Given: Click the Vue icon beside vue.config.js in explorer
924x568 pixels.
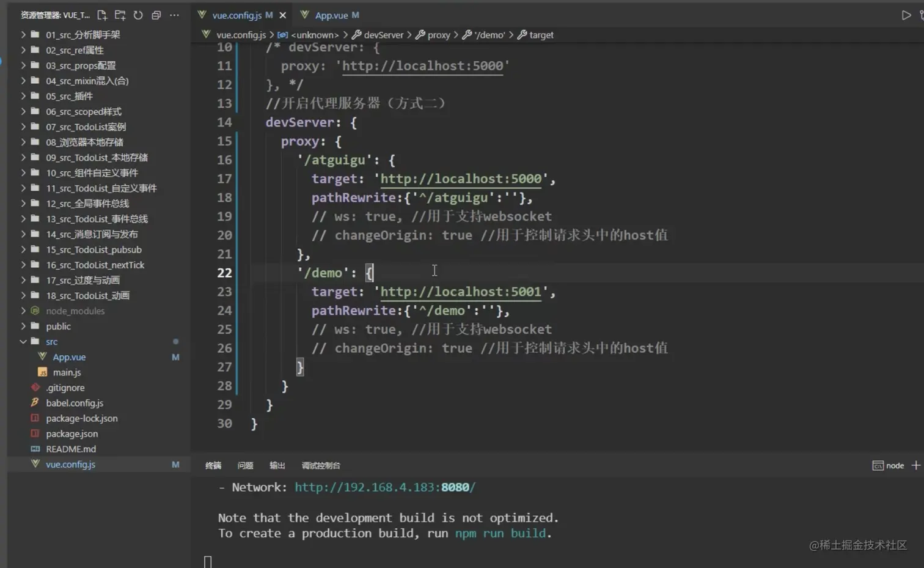Looking at the screenshot, I should (x=35, y=463).
